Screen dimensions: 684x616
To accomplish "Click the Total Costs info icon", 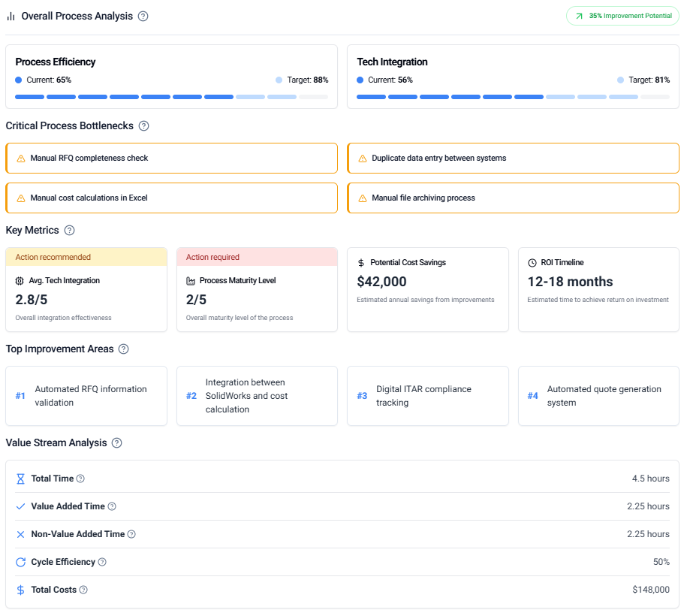I will pyautogui.click(x=83, y=590).
